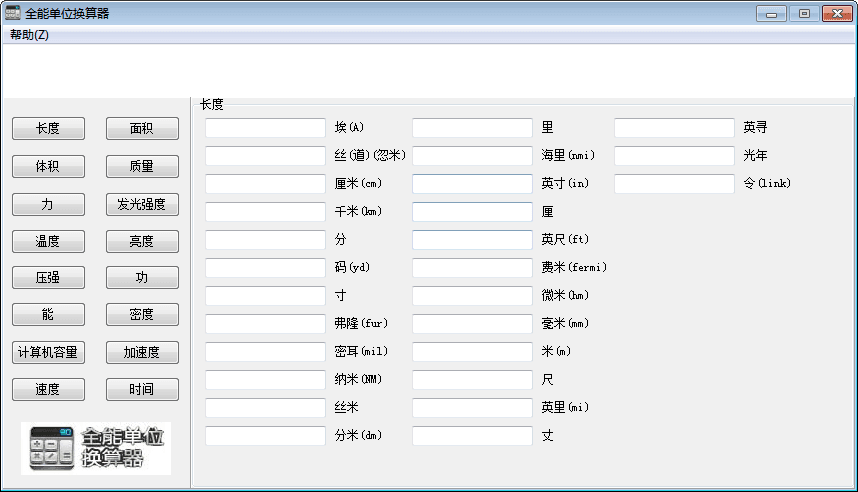
Task: Select the 温度 button
Action: (x=48, y=241)
